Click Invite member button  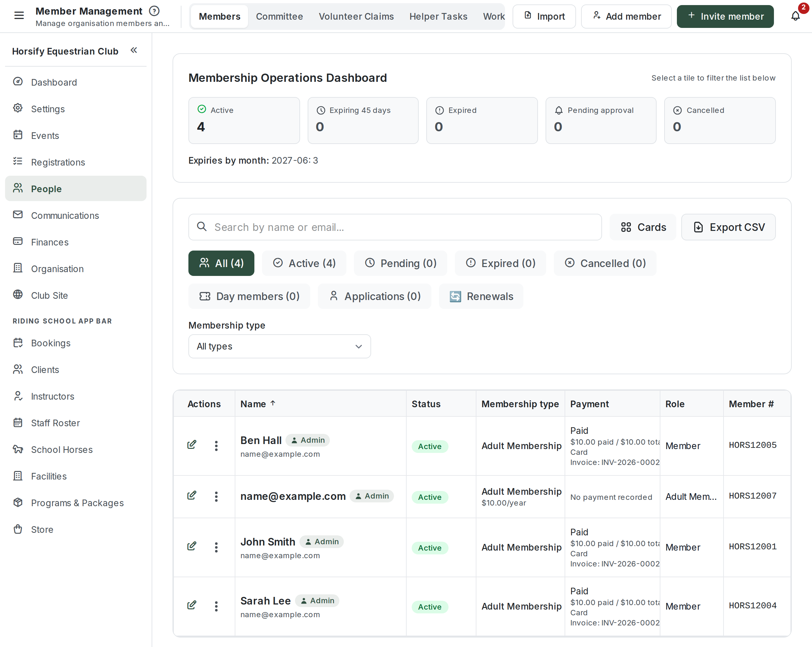[725, 16]
